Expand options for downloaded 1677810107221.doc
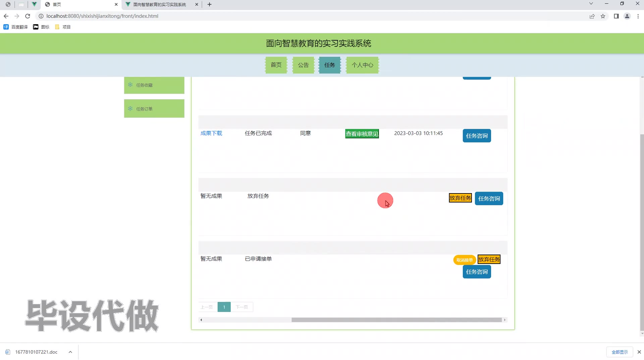 (x=70, y=352)
